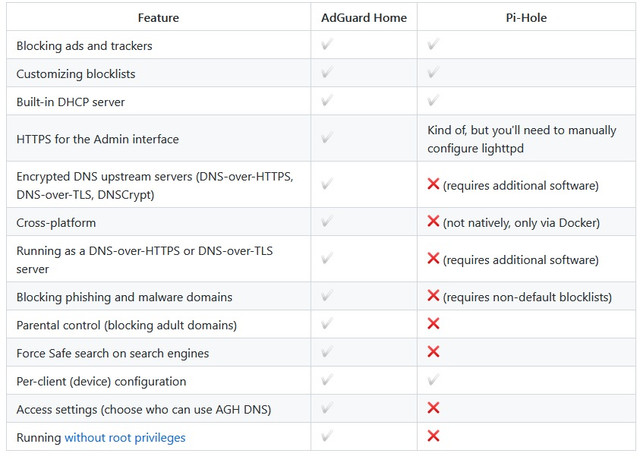Screen dimensions: 640x459
Task: Click red X in Cross-platform row
Action: tap(433, 221)
